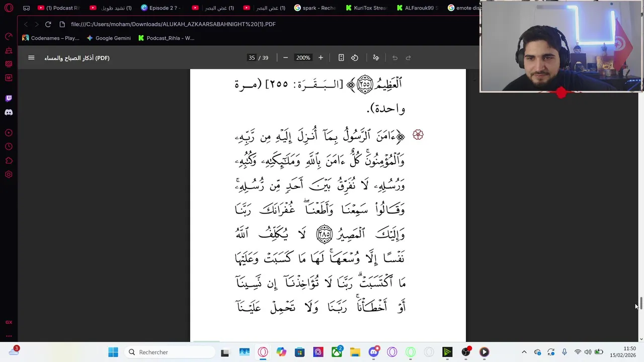Go back to the previous page
This screenshot has height=362, width=644.
pos(26,24)
